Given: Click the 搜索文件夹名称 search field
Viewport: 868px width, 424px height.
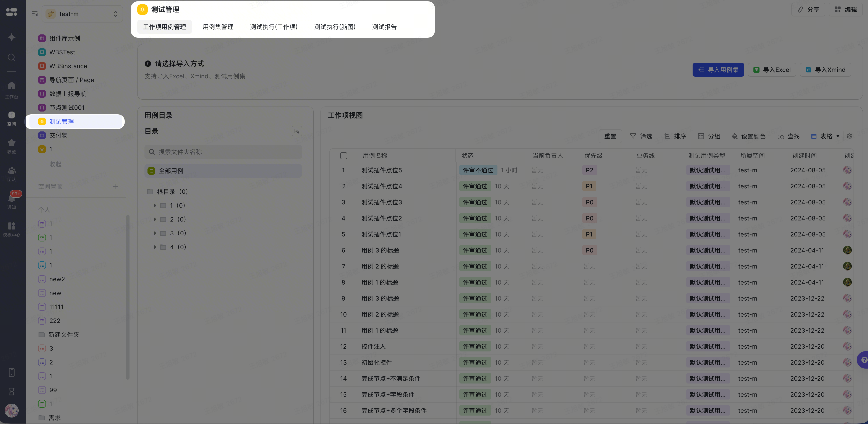Looking at the screenshot, I should (223, 152).
